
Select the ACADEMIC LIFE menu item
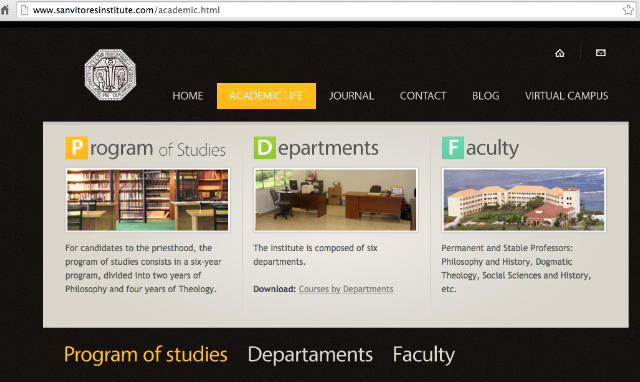(266, 96)
